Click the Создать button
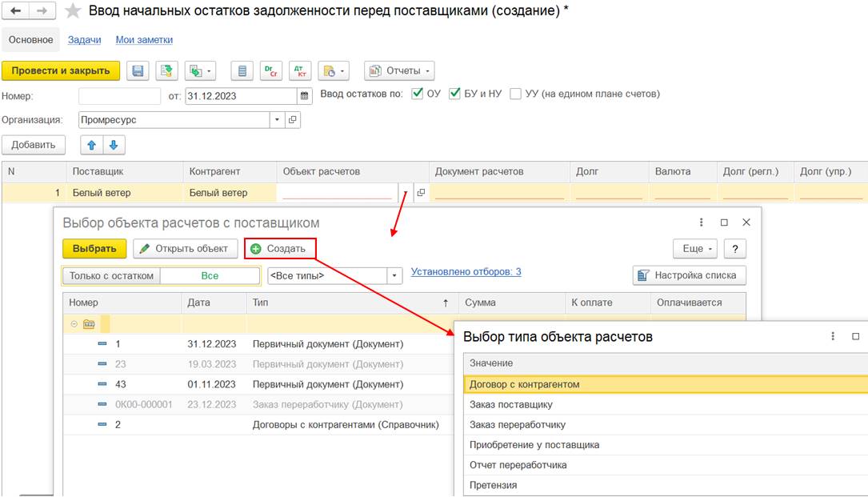Screen dimensions: 868x497 (279, 248)
